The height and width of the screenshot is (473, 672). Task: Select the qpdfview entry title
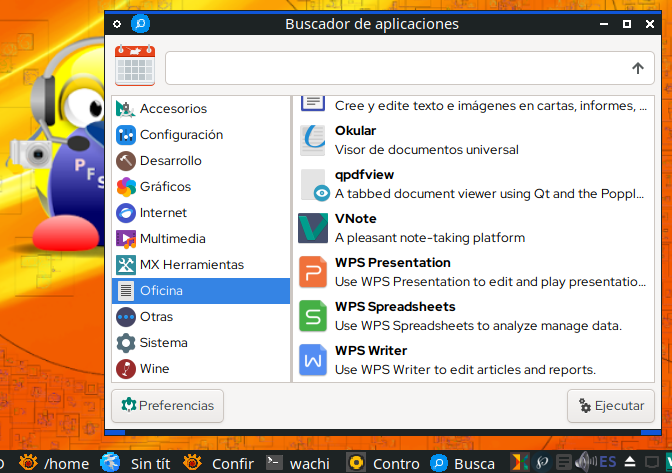pos(364,175)
